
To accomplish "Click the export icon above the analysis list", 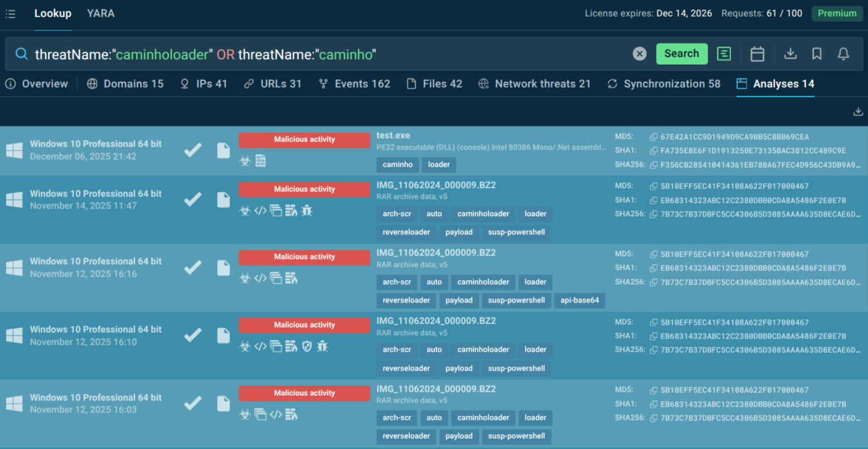I will tap(858, 112).
